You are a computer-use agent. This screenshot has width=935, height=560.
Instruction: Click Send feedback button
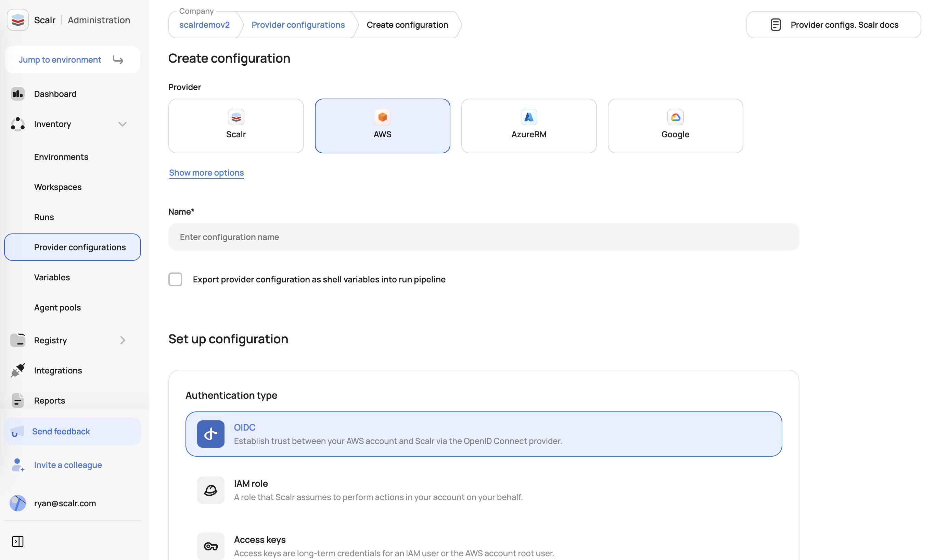73,431
